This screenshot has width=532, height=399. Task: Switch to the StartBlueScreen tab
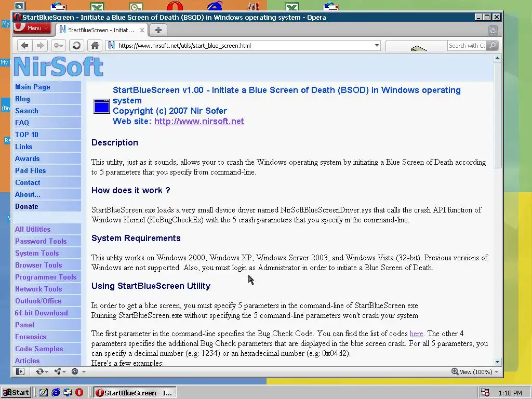point(101,30)
